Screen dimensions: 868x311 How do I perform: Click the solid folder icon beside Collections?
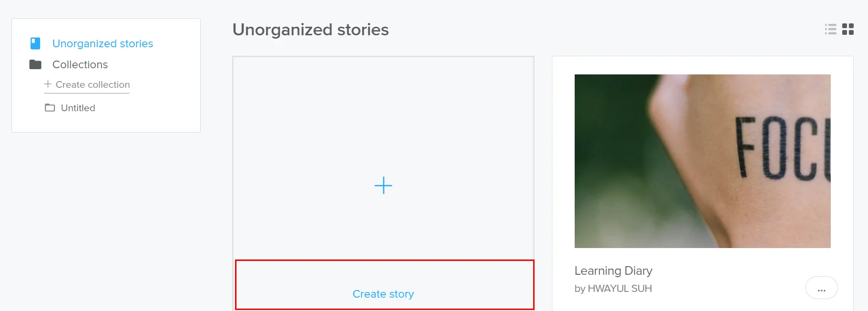pos(35,64)
